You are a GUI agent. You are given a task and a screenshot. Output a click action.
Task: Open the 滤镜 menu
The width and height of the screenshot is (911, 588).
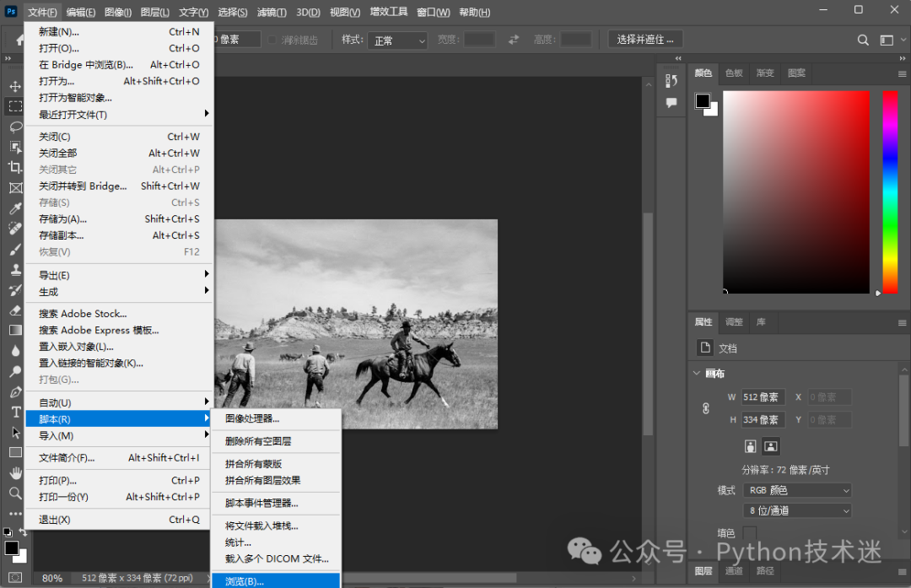pos(272,12)
